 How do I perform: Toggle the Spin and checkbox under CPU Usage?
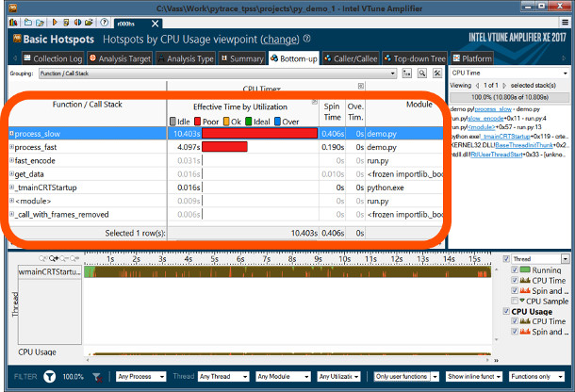coord(515,332)
